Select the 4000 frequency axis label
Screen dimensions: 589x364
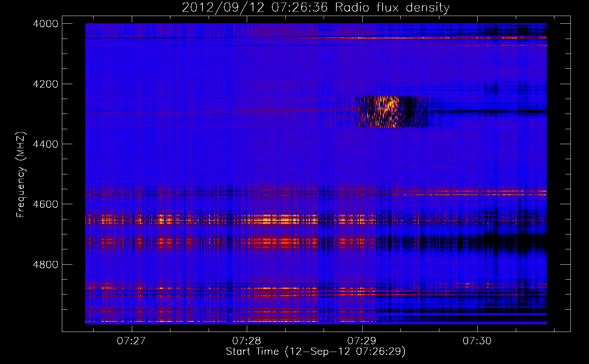(46, 24)
